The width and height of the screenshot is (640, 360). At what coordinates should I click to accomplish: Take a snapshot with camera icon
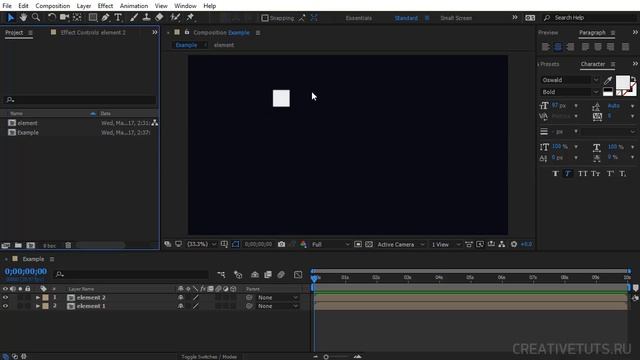coord(282,244)
